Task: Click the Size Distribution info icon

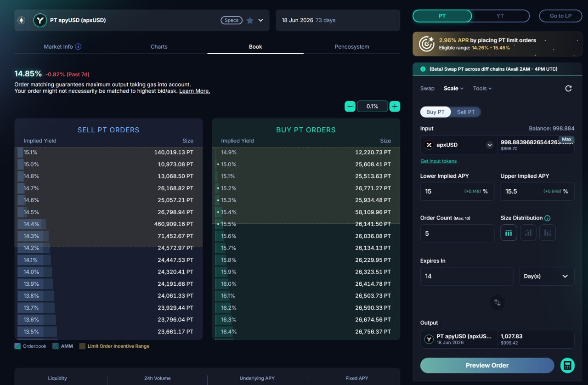Action: pos(547,218)
